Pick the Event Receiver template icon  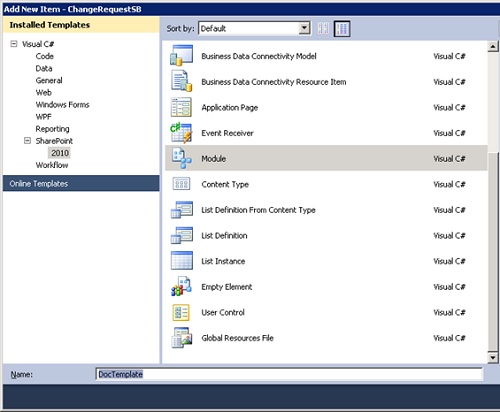click(181, 133)
